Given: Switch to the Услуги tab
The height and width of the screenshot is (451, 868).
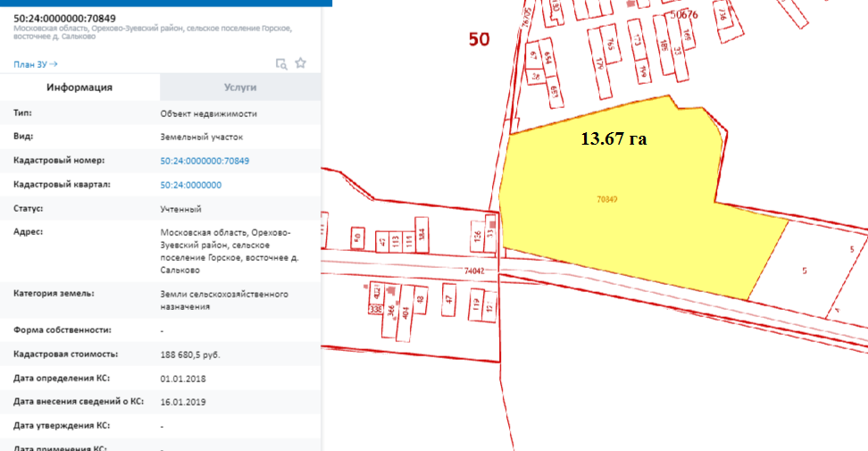Looking at the screenshot, I should click(x=240, y=88).
